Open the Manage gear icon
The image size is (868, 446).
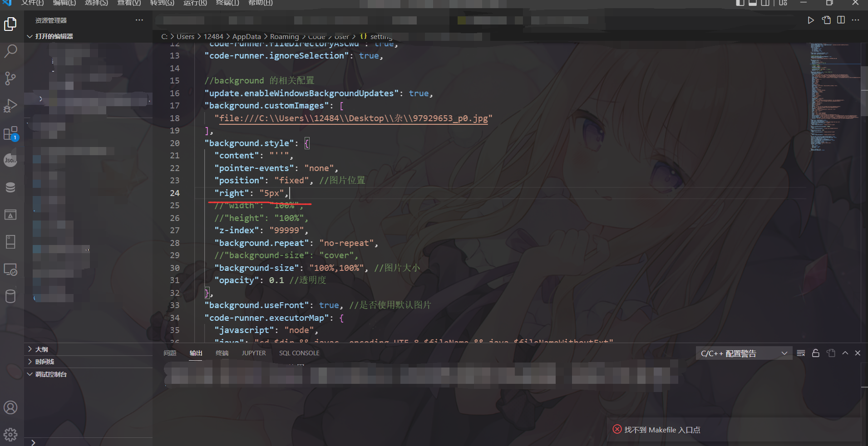pyautogui.click(x=10, y=435)
